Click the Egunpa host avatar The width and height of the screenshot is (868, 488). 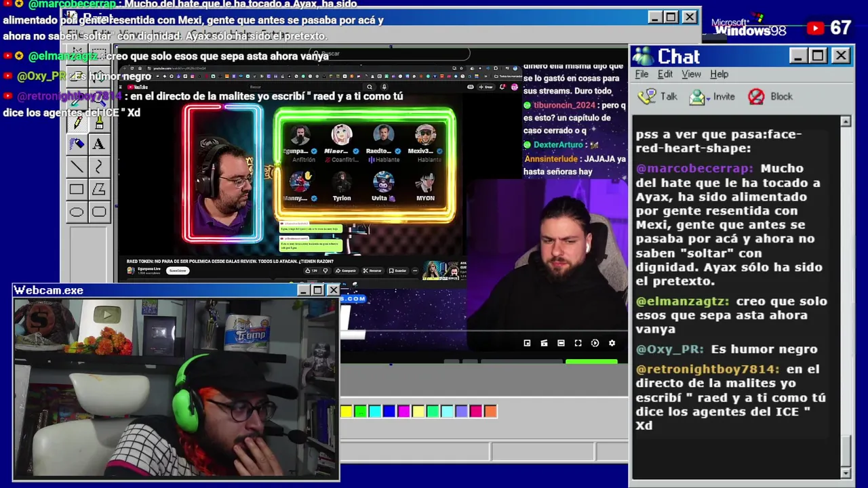pos(300,134)
